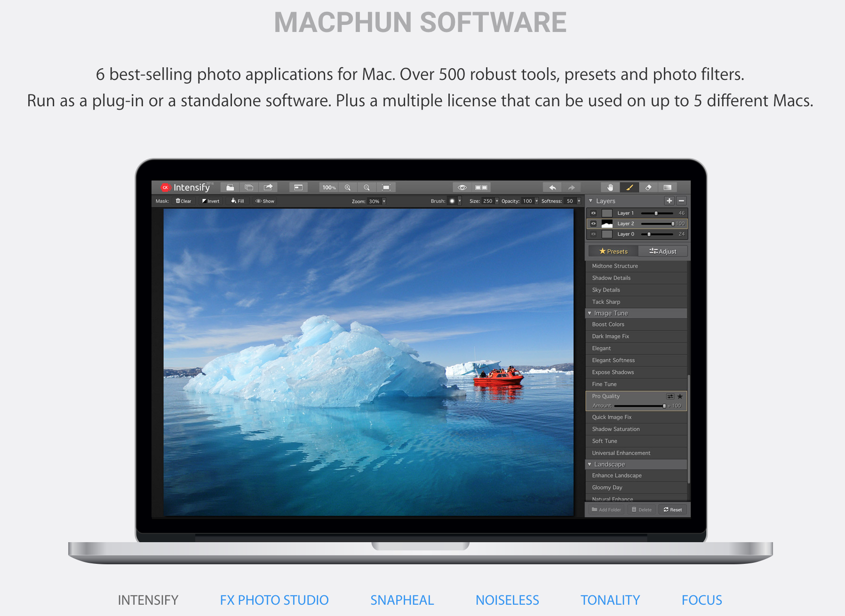845x616 pixels.
Task: Click the Open image folder icon
Action: (x=230, y=187)
